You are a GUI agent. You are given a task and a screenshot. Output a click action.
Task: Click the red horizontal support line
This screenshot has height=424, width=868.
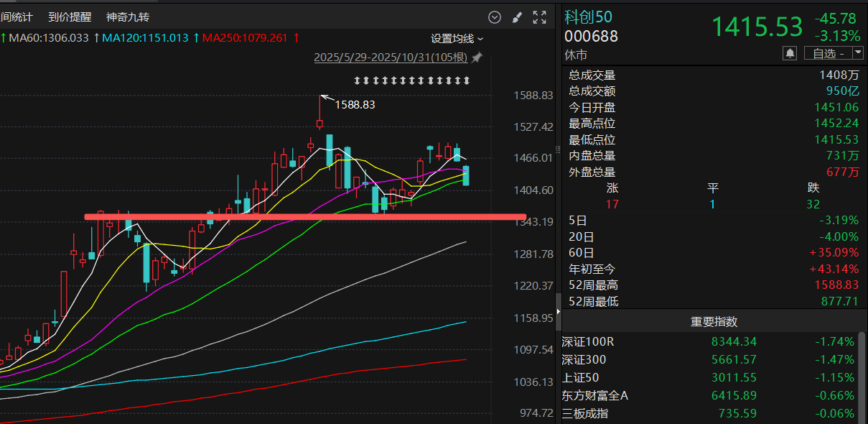305,216
